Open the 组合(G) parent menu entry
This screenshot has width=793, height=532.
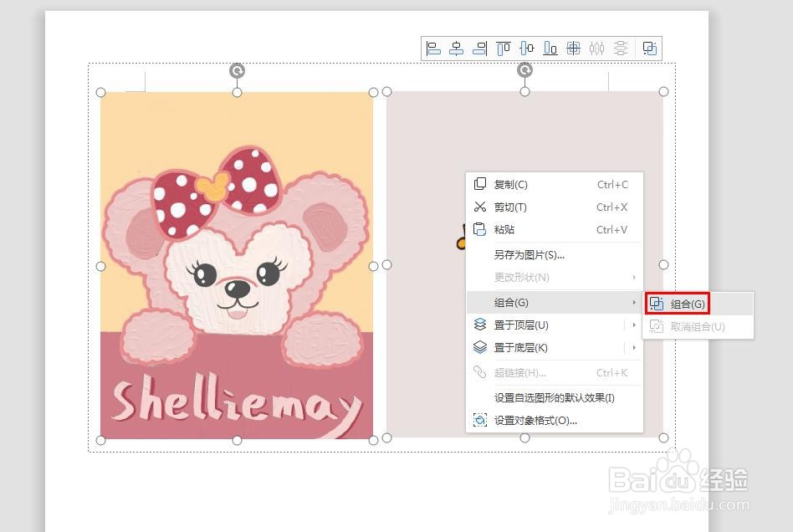(x=555, y=303)
